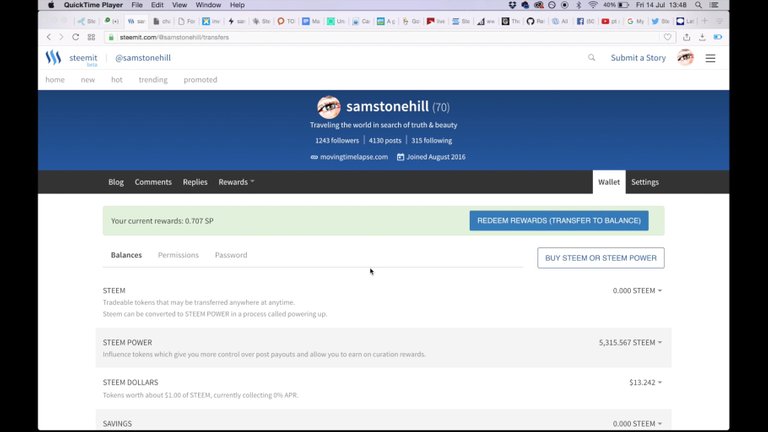This screenshot has width=768, height=432.
Task: Open the Rewards dropdown
Action: [236, 182]
